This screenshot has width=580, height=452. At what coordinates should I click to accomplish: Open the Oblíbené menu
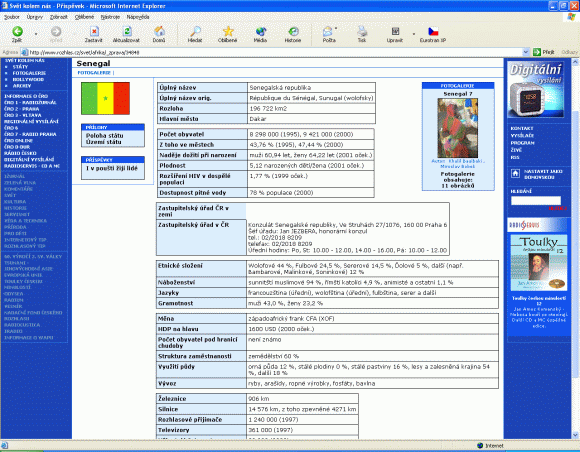(84, 17)
